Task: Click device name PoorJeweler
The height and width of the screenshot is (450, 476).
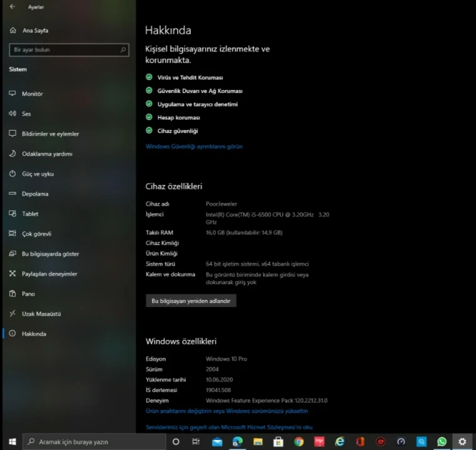Action: click(x=221, y=204)
